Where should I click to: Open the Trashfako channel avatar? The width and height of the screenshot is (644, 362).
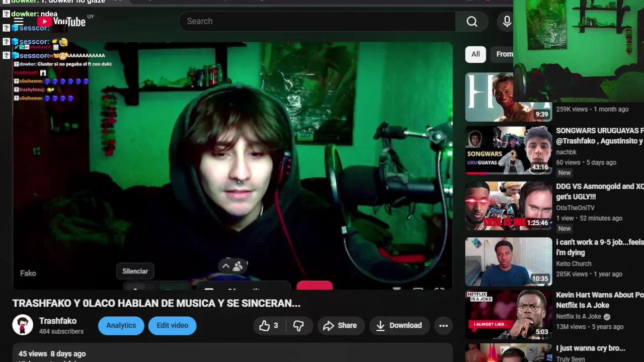tap(23, 325)
